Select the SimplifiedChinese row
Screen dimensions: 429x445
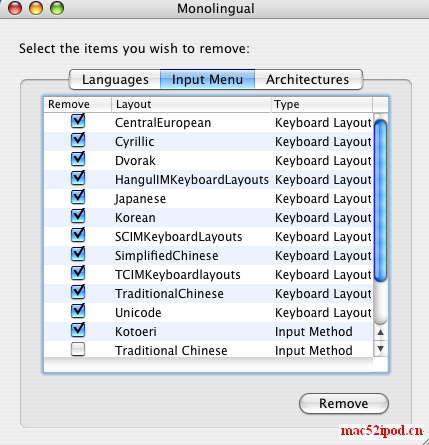(208, 256)
